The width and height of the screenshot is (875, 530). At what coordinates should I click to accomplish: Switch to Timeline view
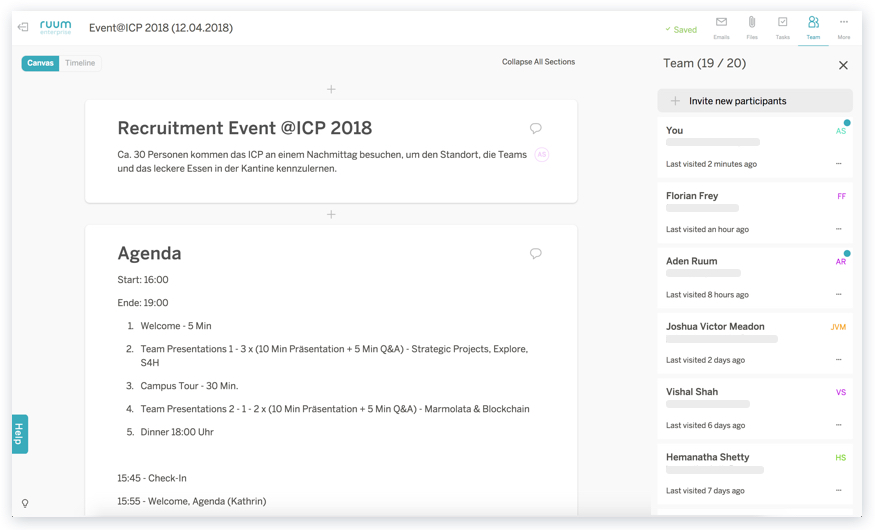click(x=80, y=63)
